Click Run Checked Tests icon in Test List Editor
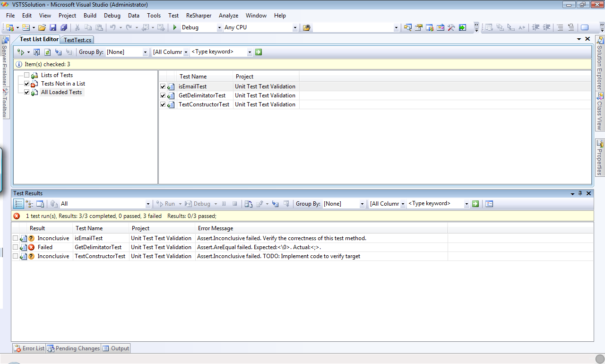The height and width of the screenshot is (364, 605). [x=21, y=52]
